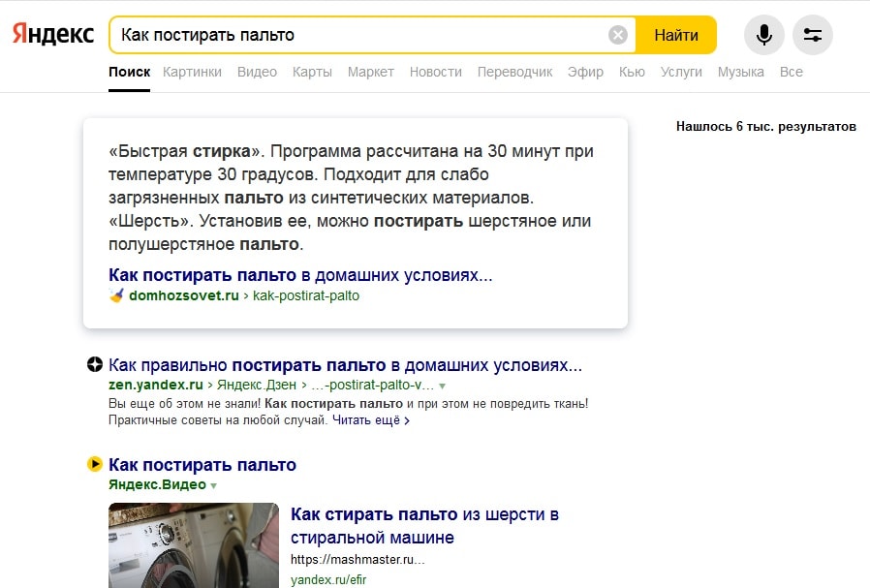Open the Переводчик tab
The width and height of the screenshot is (870, 588).
tap(514, 72)
